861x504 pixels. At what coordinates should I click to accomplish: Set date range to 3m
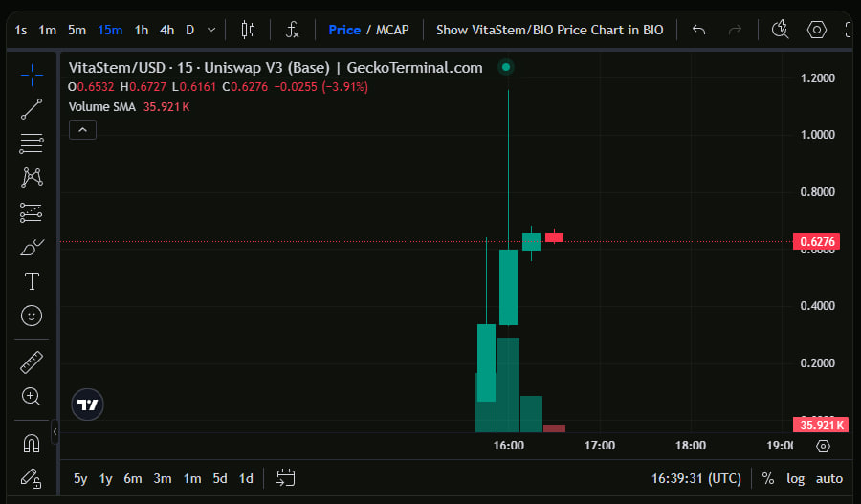(x=163, y=478)
